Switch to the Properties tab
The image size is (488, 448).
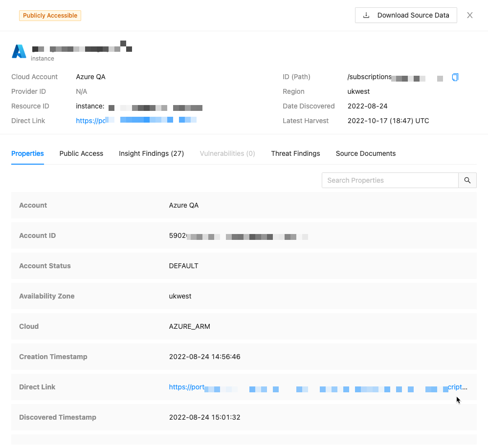click(x=27, y=153)
